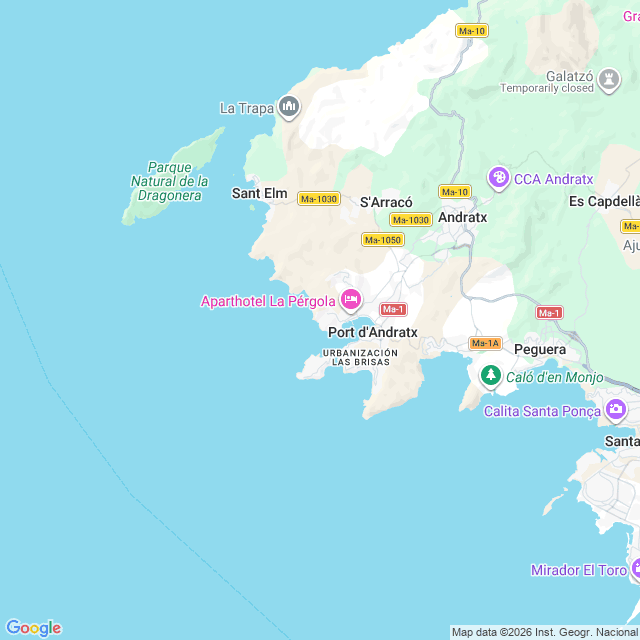Open the CCA Andratx art gallery marker
This screenshot has width=640, height=640.
[499, 178]
